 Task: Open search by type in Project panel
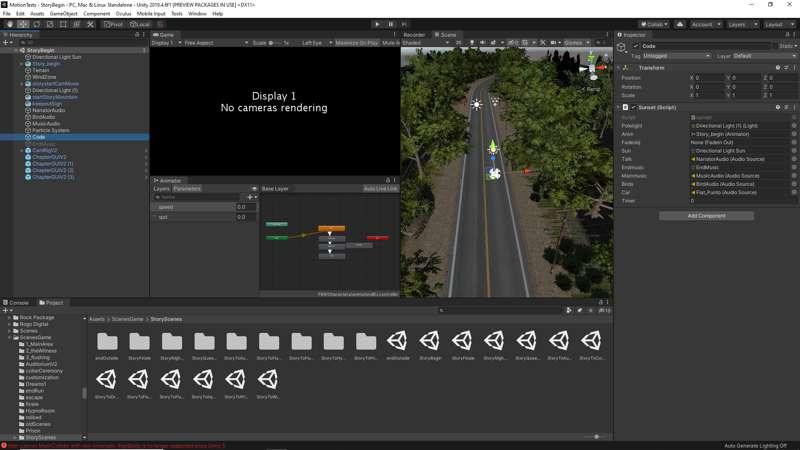568,310
